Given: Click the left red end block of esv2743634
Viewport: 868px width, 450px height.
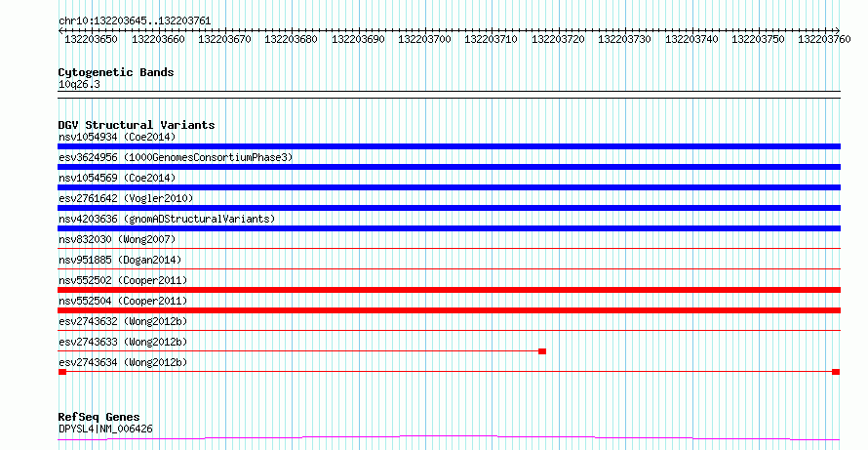Looking at the screenshot, I should tap(62, 372).
